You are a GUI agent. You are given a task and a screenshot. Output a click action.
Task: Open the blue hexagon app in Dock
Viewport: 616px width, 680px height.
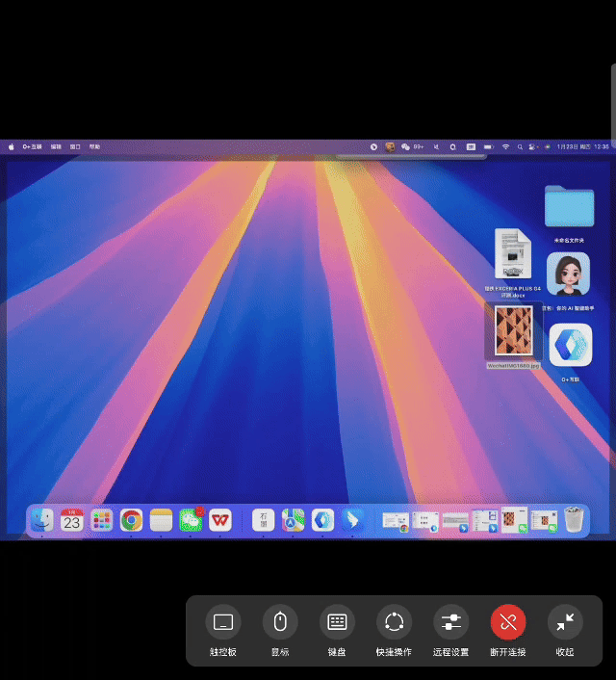click(x=322, y=519)
